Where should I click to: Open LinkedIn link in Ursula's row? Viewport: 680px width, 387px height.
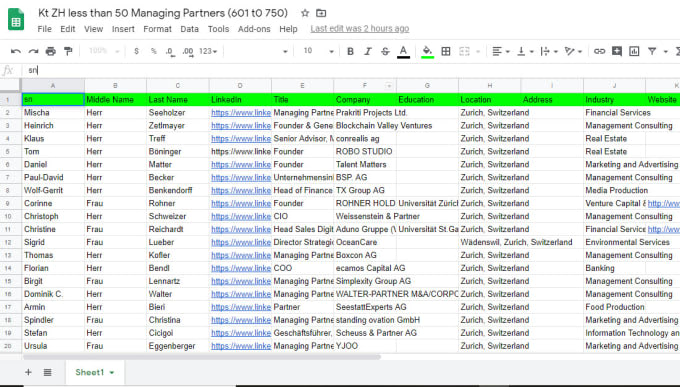241,346
